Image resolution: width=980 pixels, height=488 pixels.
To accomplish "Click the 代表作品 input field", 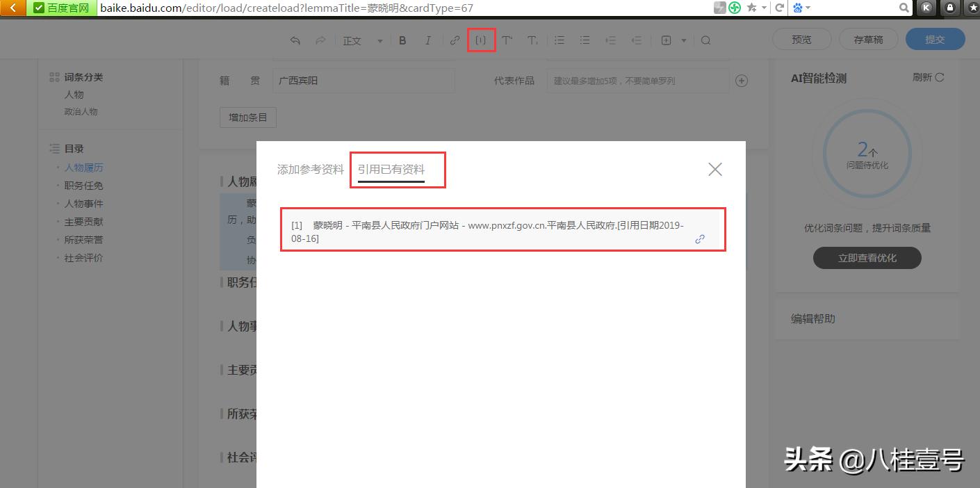I will (637, 80).
